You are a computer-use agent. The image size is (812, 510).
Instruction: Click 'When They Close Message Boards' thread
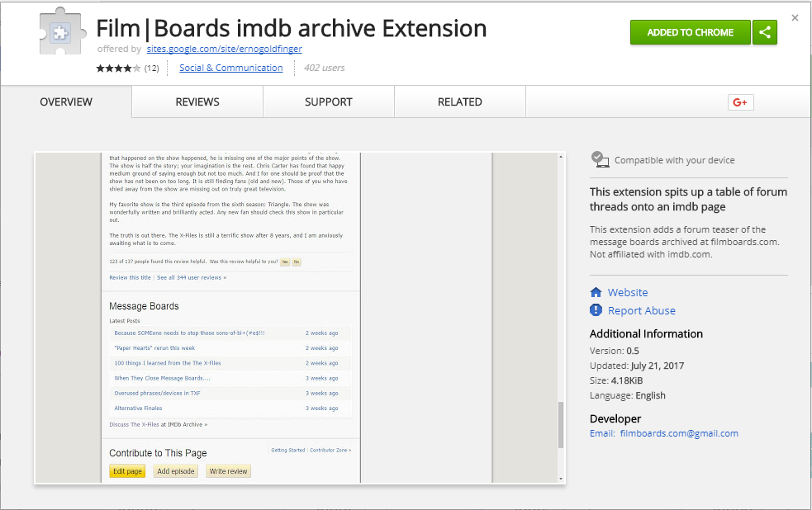pos(162,378)
